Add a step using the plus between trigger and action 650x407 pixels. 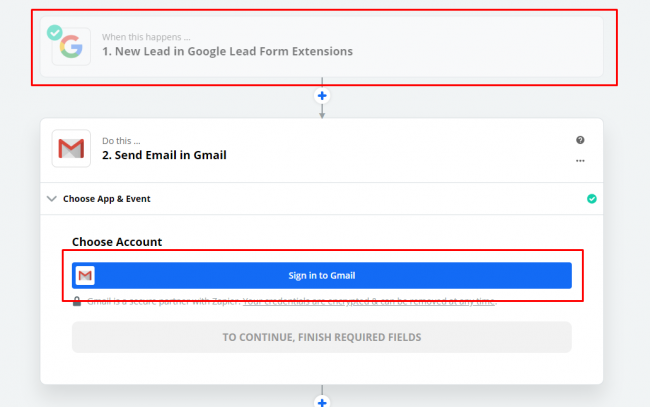pos(322,96)
